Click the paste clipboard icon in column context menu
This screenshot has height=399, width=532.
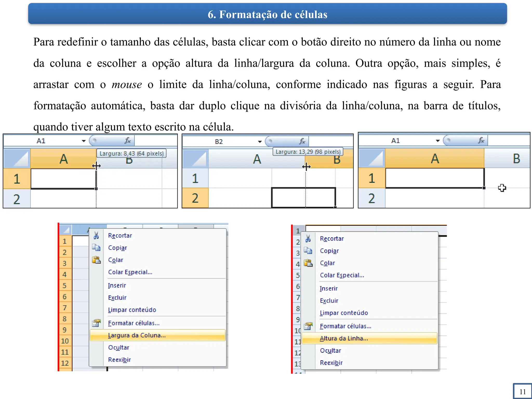click(x=96, y=260)
